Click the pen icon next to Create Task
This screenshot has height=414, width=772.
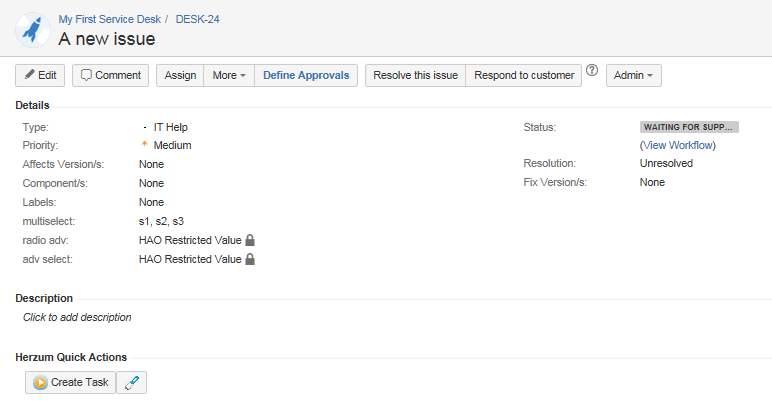click(132, 382)
